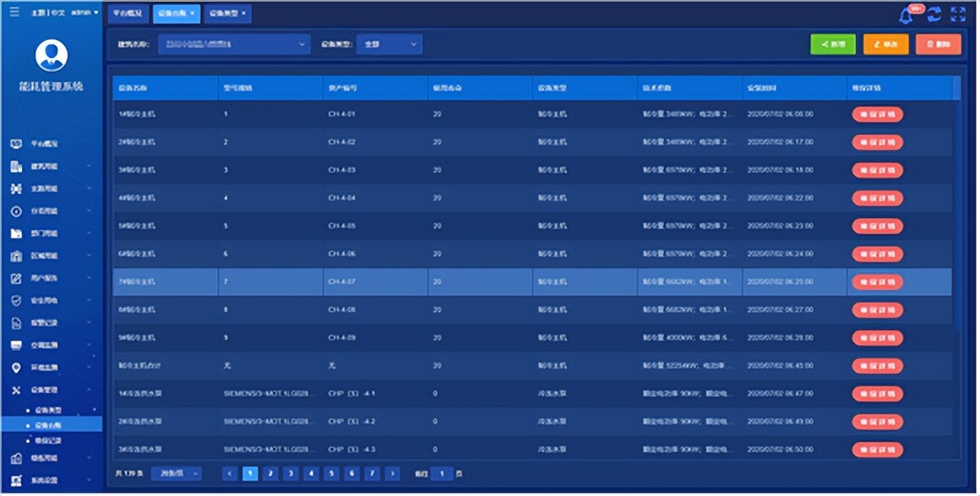Open the notification bell icon
This screenshot has width=980, height=496.
point(906,15)
